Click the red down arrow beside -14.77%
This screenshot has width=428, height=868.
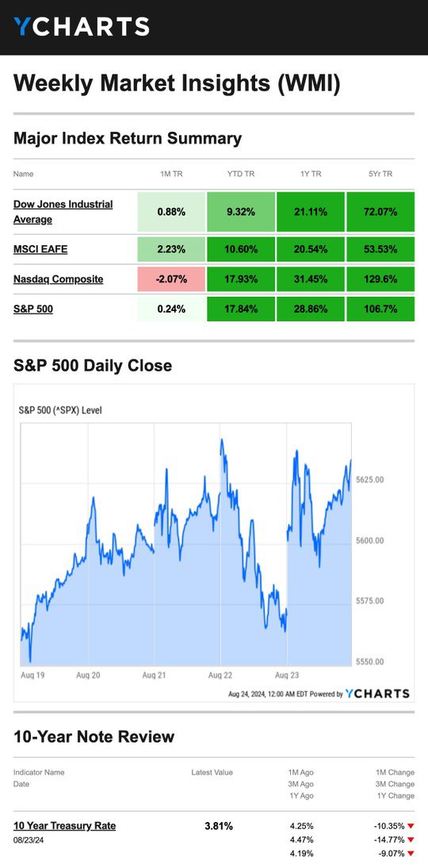(411, 839)
